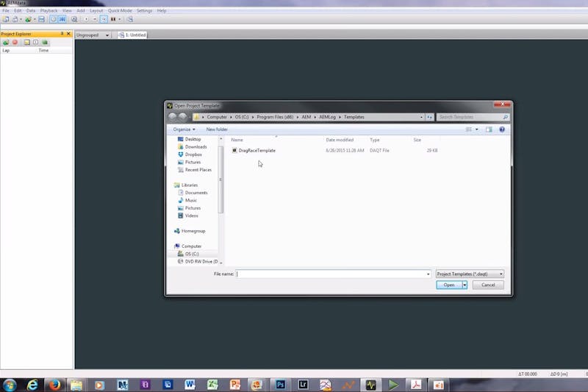588x392 pixels.
Task: Expand the Open button split arrow
Action: pos(465,285)
